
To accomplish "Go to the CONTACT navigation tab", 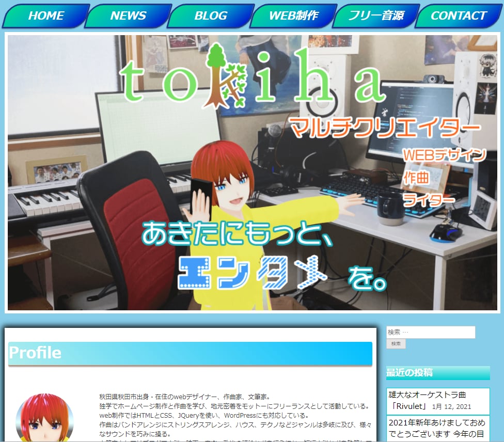I will tap(459, 15).
